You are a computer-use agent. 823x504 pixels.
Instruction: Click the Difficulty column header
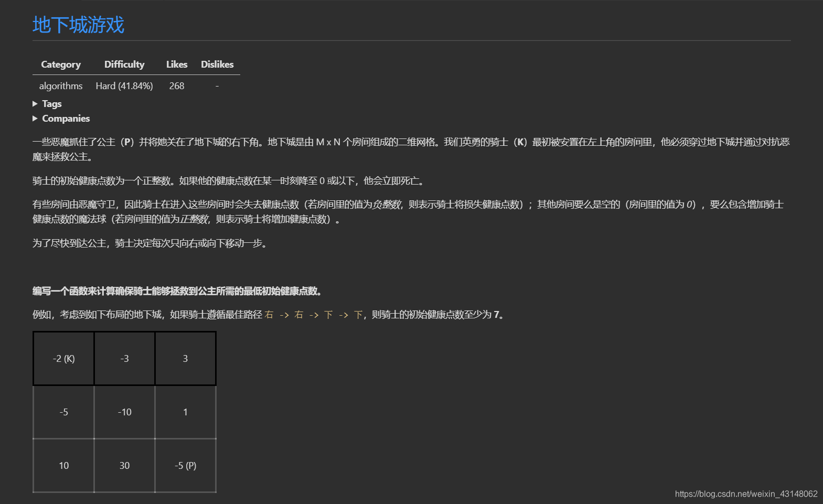[x=124, y=65]
